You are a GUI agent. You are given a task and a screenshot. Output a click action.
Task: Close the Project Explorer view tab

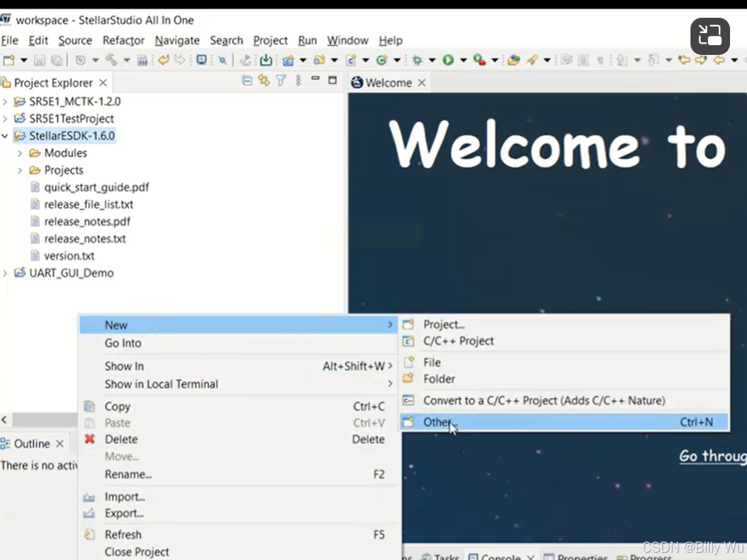(x=103, y=82)
